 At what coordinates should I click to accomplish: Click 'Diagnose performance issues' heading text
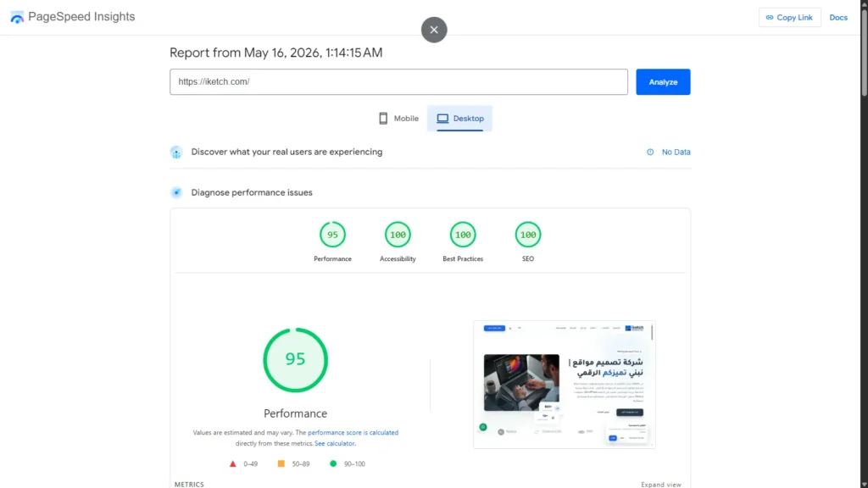coord(252,192)
